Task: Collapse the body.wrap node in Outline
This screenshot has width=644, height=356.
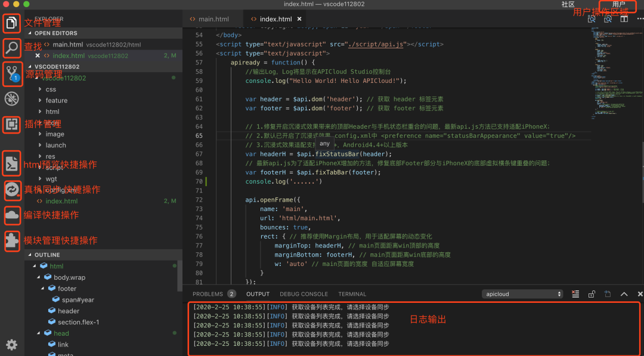Action: (x=39, y=277)
